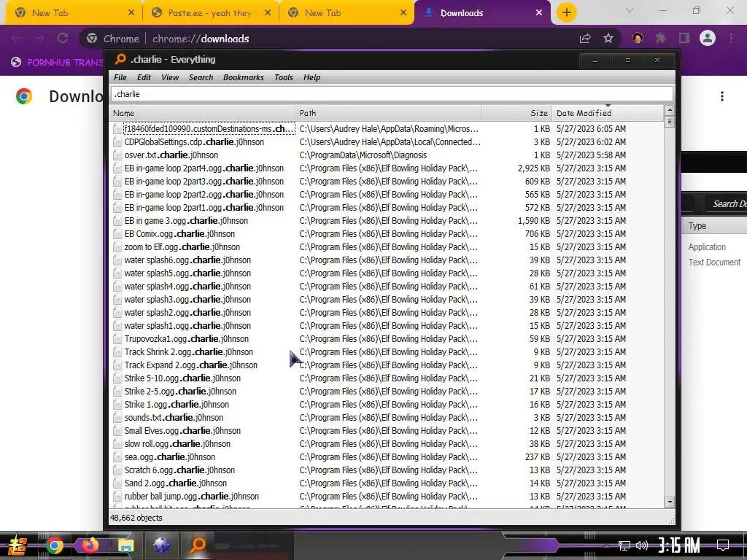
Task: Open the Bookmarks menu in Everything
Action: click(243, 77)
